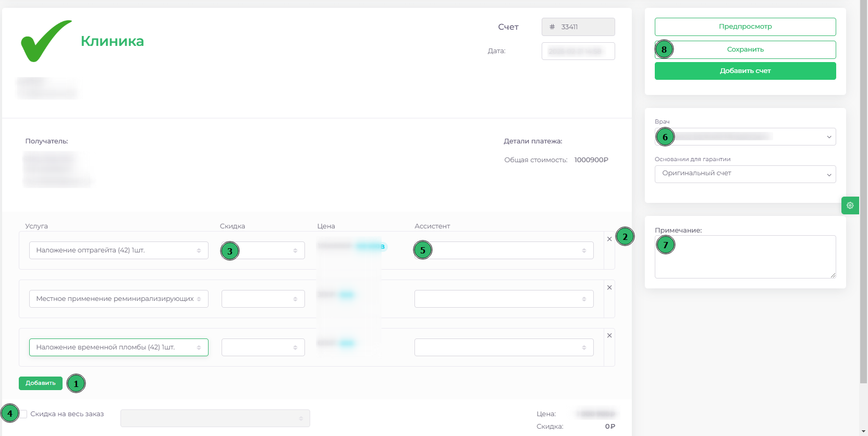Open assistant dropdown for Наложение временной пломбы row
The image size is (868, 436).
click(x=504, y=347)
